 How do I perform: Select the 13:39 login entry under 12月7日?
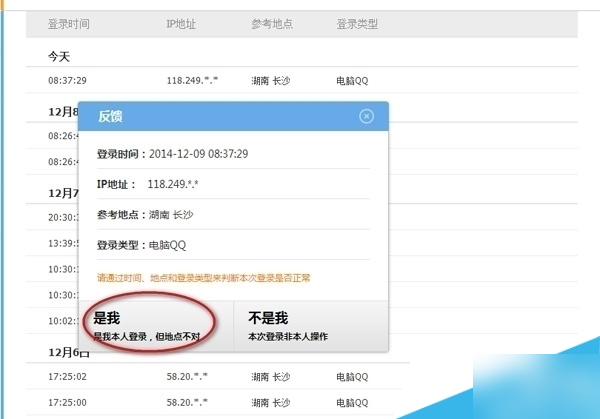[x=64, y=243]
